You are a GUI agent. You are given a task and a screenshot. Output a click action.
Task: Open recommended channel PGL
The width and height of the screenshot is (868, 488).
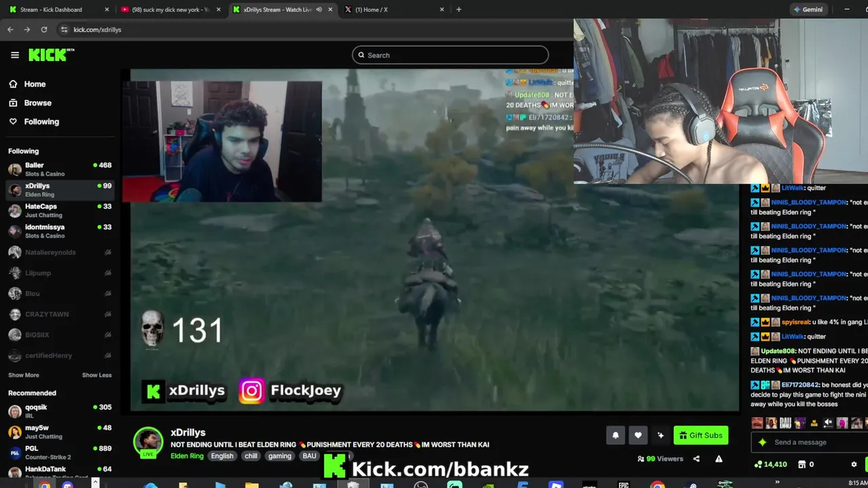click(x=60, y=453)
